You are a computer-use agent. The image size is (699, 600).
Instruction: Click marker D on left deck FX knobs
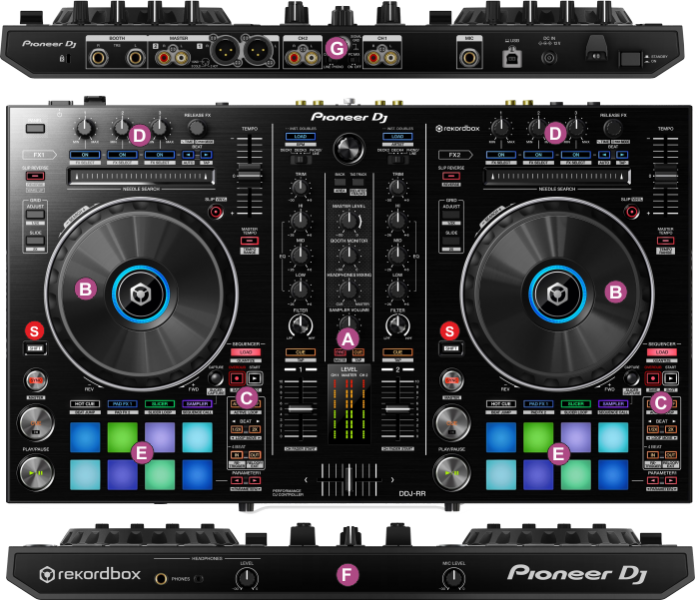(x=140, y=133)
